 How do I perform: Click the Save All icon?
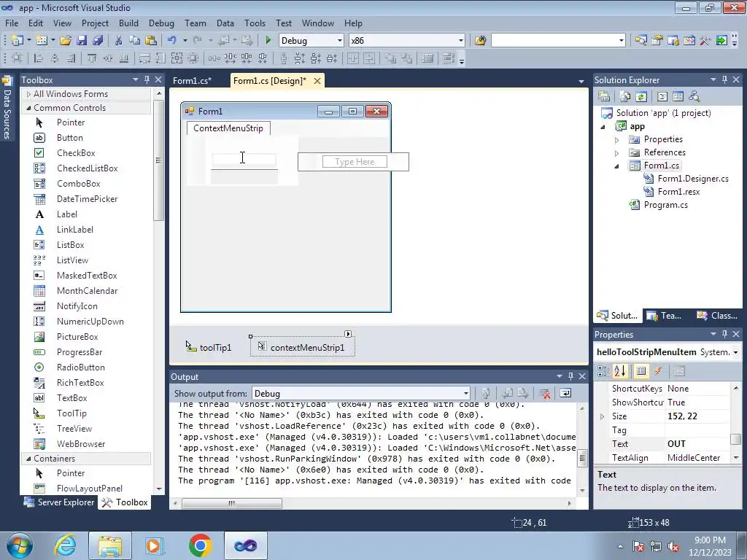tap(98, 41)
